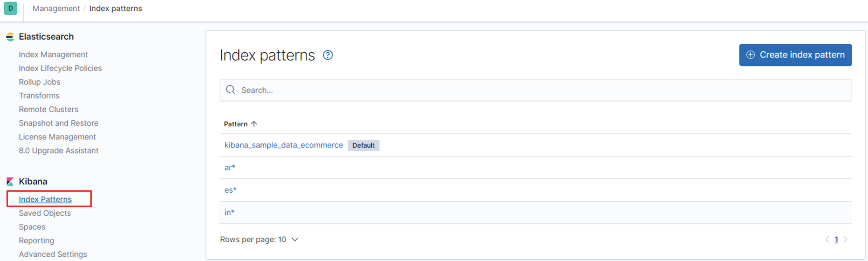Viewport: 868px width, 261px height.
Task: Click the search magnifier icon
Action: pos(231,90)
